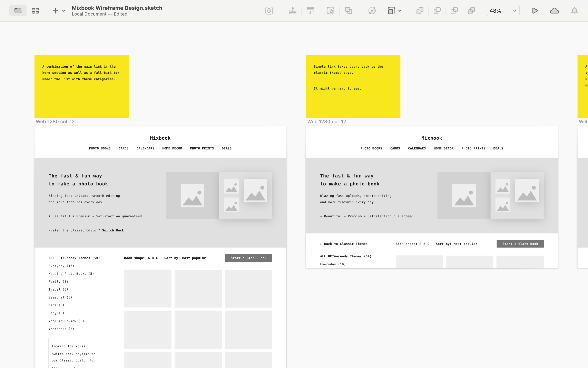Select yellow note 'Simple link takes users back'
Image resolution: width=588 pixels, height=368 pixels.
[x=353, y=87]
